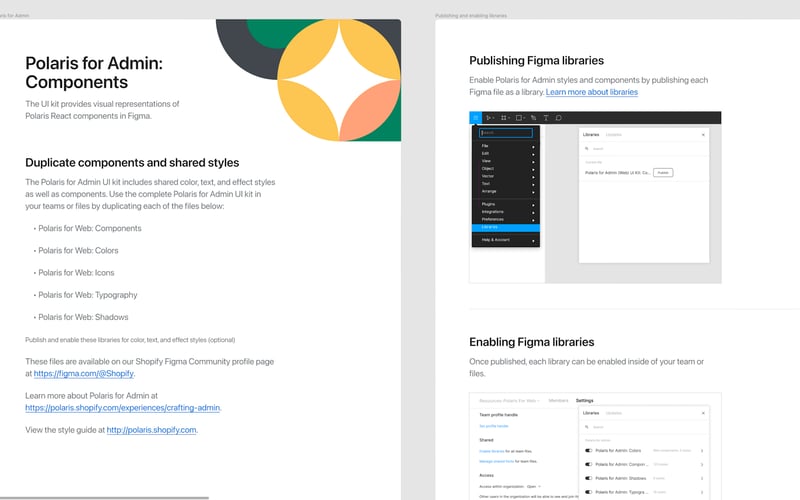Click Enable libraries for all team files link
This screenshot has height=500, width=800.
(492, 451)
